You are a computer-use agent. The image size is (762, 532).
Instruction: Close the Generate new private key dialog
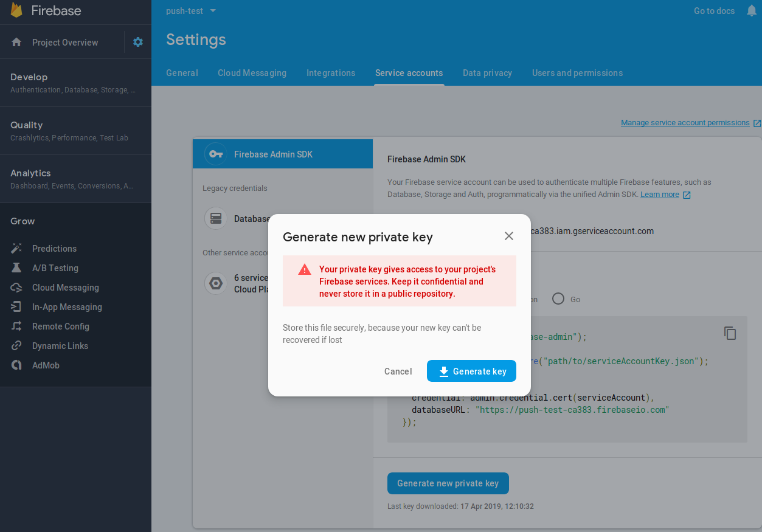(509, 236)
